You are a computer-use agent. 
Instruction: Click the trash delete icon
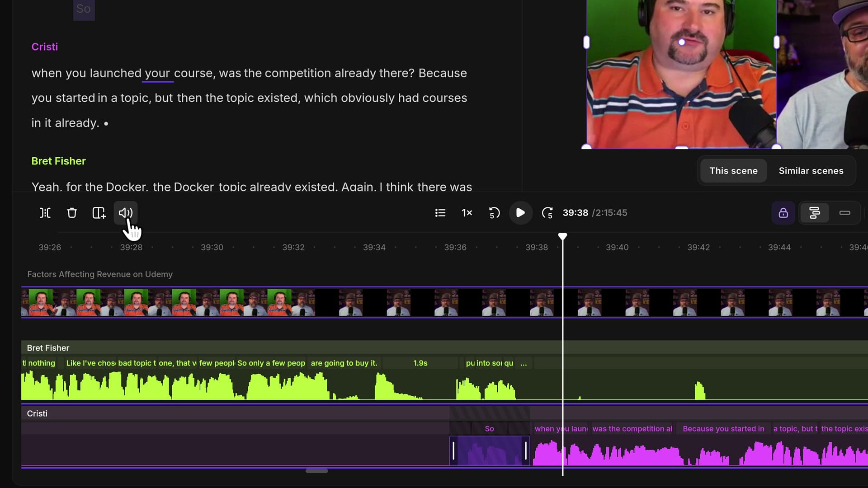pyautogui.click(x=72, y=213)
